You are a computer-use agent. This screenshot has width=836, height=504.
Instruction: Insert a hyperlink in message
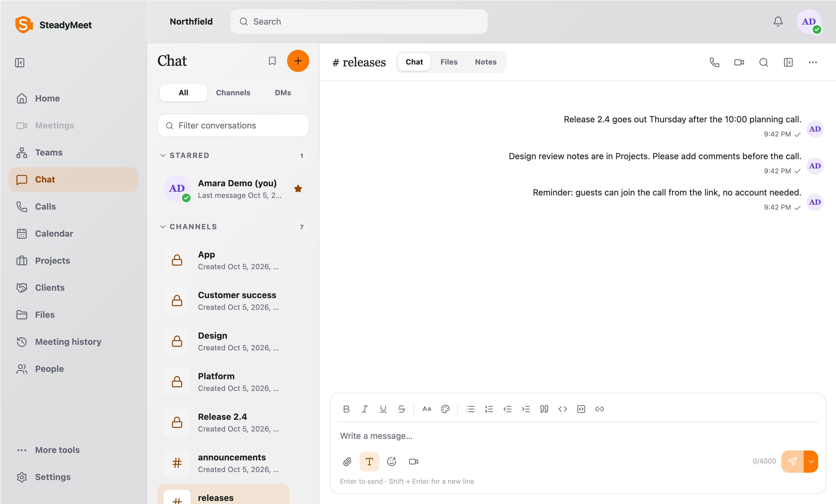tap(600, 409)
